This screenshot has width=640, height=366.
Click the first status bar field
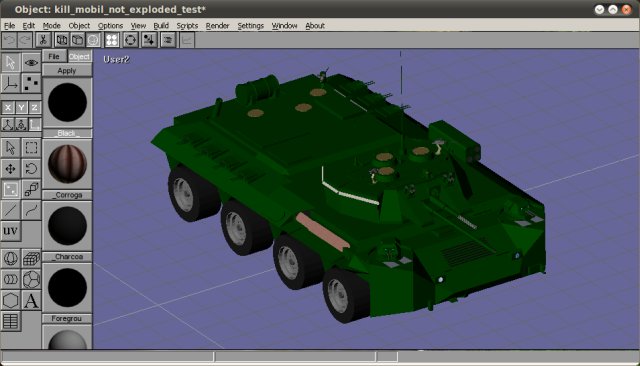(x=108, y=357)
